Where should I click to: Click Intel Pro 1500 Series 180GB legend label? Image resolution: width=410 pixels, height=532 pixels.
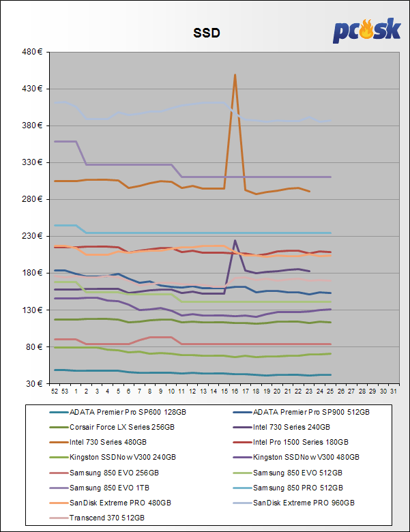tap(300, 442)
